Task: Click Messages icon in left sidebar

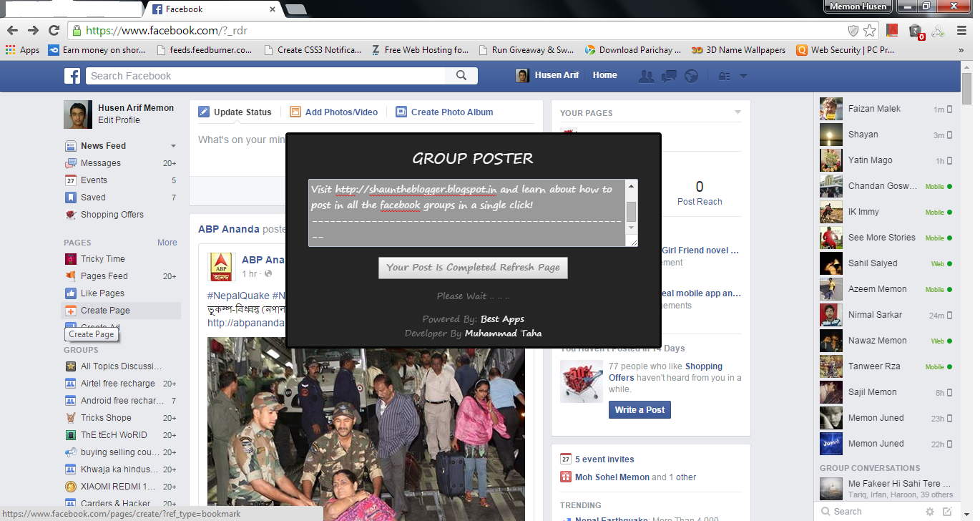Action: (x=71, y=163)
